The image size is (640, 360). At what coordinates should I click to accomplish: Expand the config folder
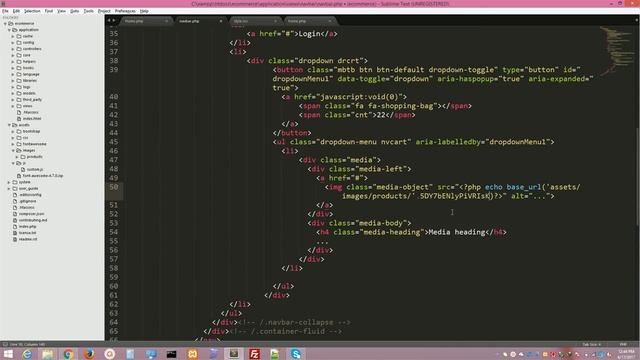(x=13, y=42)
